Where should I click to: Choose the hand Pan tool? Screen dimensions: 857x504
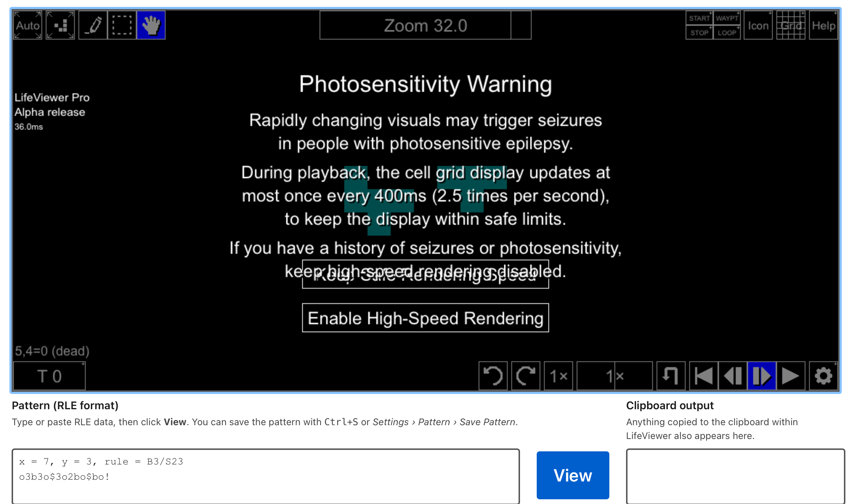click(151, 25)
